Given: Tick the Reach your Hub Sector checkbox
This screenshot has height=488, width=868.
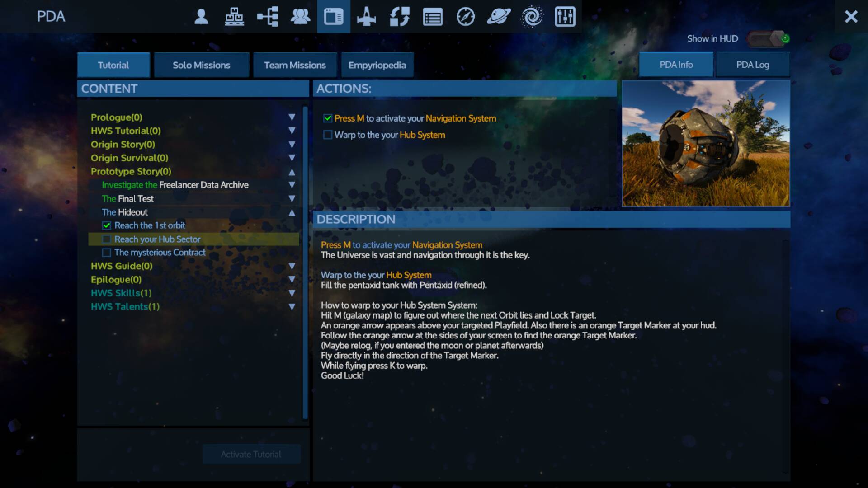Looking at the screenshot, I should point(107,239).
